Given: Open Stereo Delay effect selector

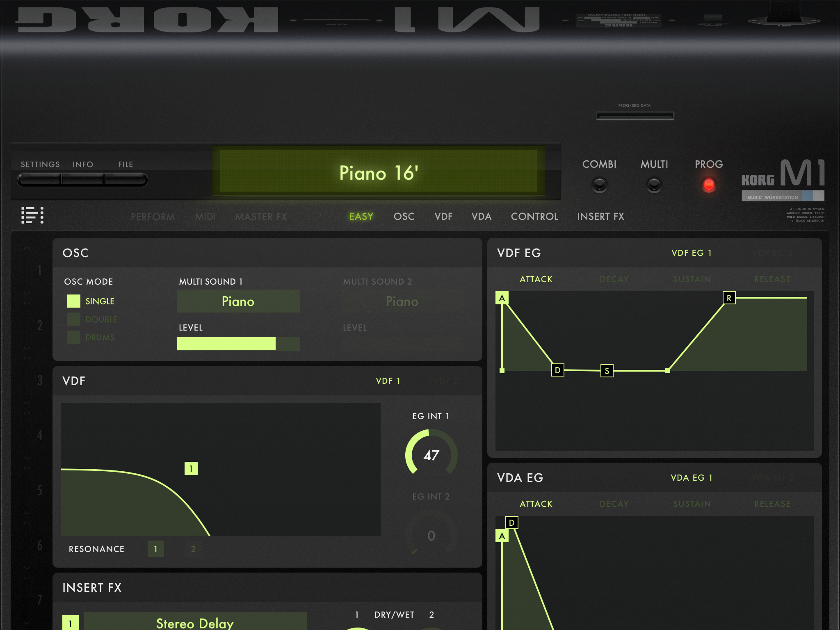Looking at the screenshot, I should (x=195, y=622).
